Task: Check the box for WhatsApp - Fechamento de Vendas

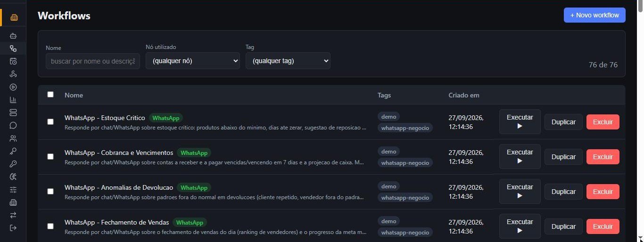Action: point(50,226)
